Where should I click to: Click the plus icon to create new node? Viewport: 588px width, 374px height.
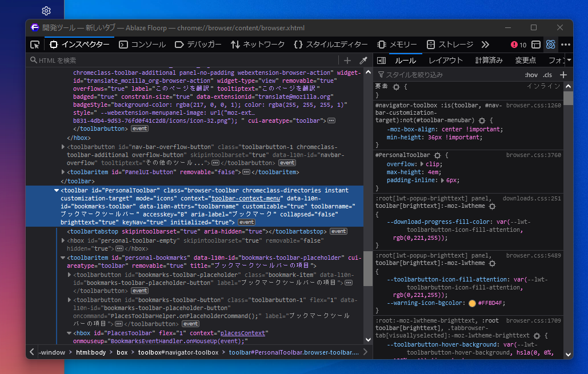click(347, 61)
